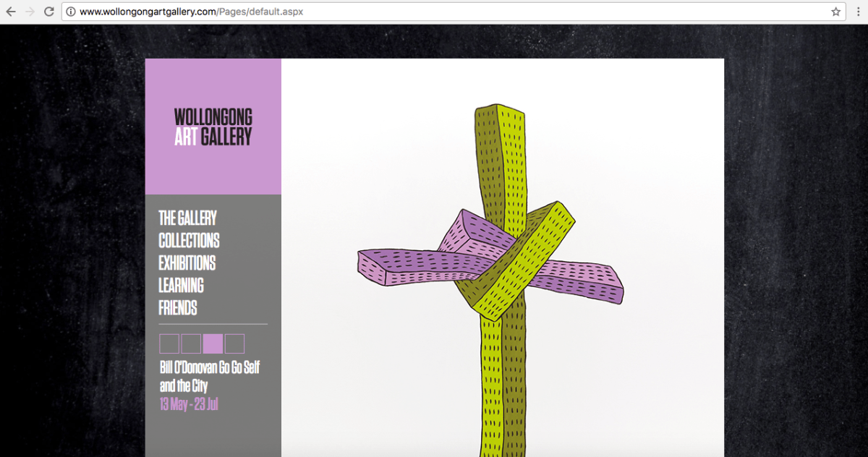Click the browser forward arrow
This screenshot has height=457, width=868.
[x=30, y=12]
